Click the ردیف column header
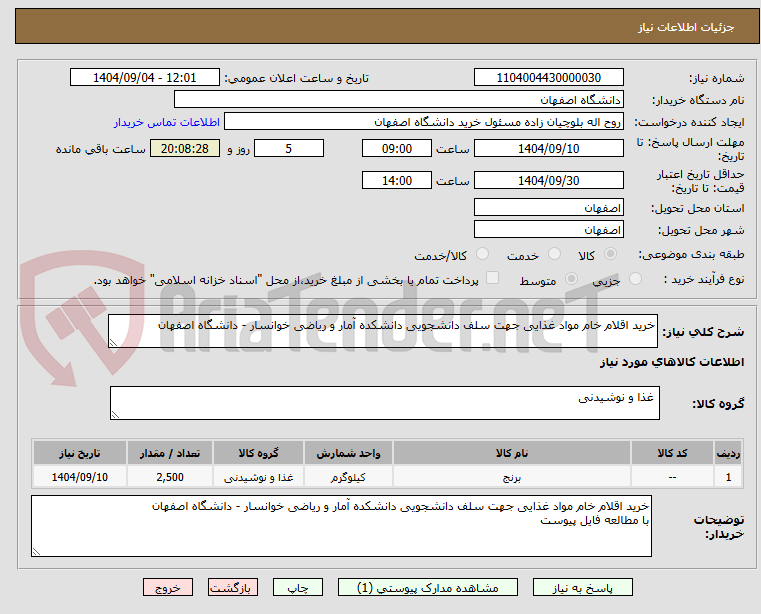 (728, 453)
